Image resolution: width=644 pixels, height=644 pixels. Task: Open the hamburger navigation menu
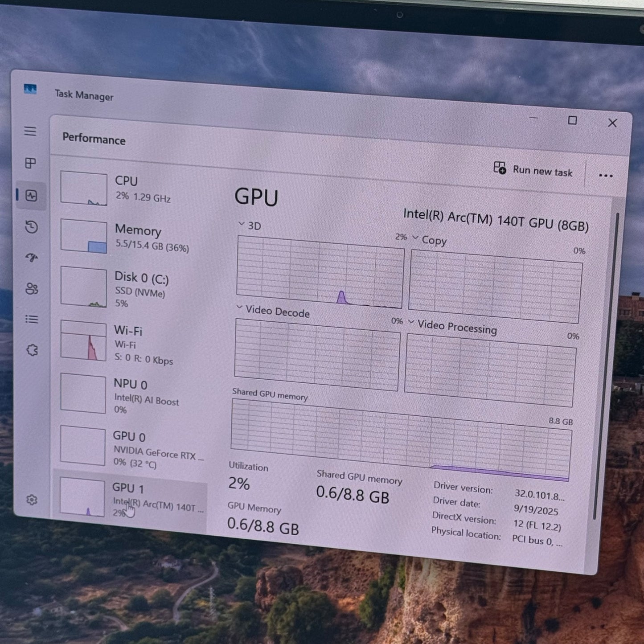(30, 131)
